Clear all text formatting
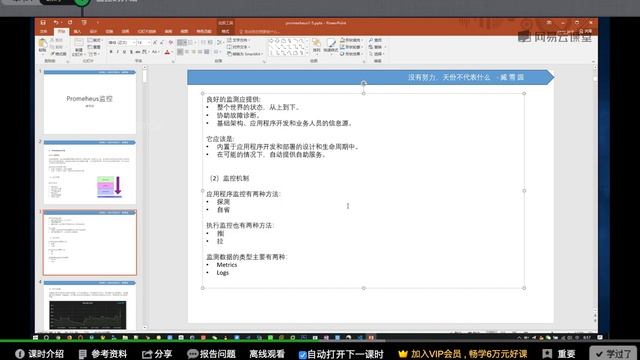The height and width of the screenshot is (360, 640). click(171, 42)
